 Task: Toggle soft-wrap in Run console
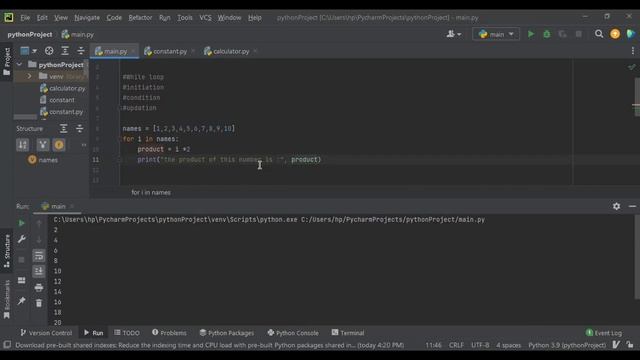(39, 256)
